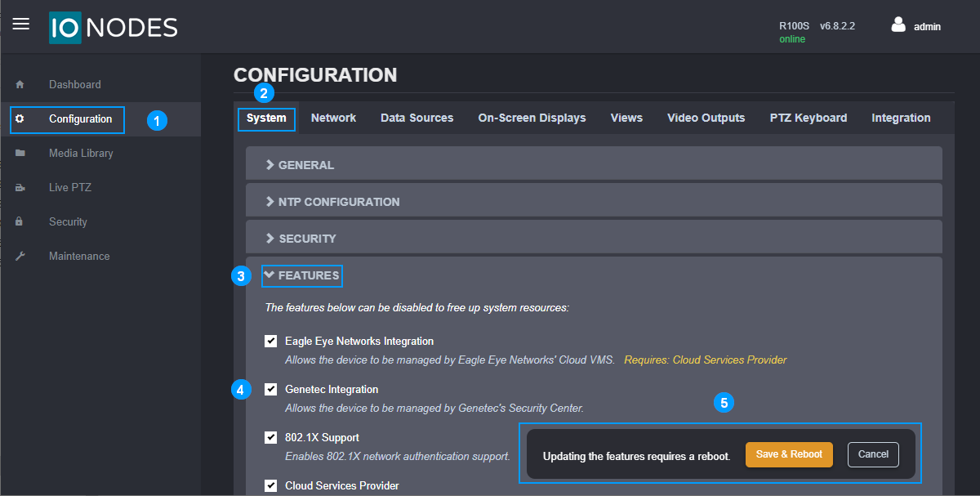Screen dimensions: 980x496
Task: Disable the Cloud Services Provider feature
Action: tap(270, 485)
